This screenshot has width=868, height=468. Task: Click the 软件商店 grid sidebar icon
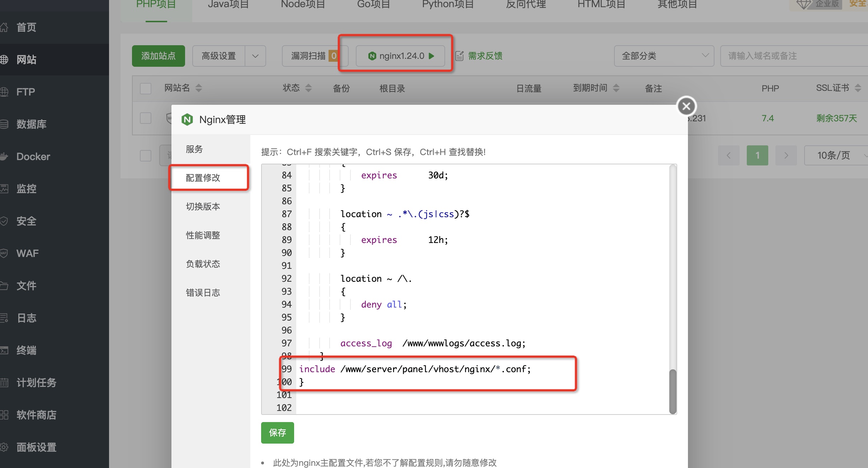pos(4,415)
